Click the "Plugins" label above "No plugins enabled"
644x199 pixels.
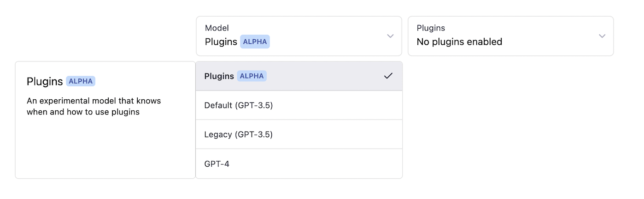[431, 28]
